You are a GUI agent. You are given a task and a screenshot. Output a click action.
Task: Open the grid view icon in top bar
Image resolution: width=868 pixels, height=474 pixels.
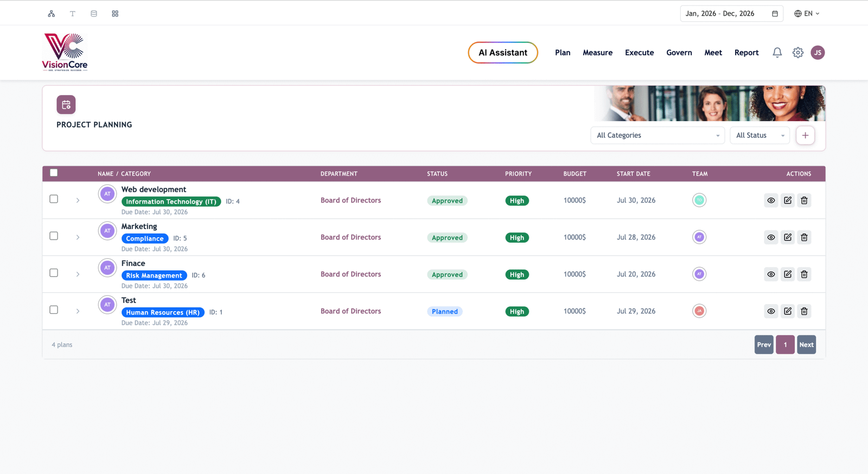[115, 14]
